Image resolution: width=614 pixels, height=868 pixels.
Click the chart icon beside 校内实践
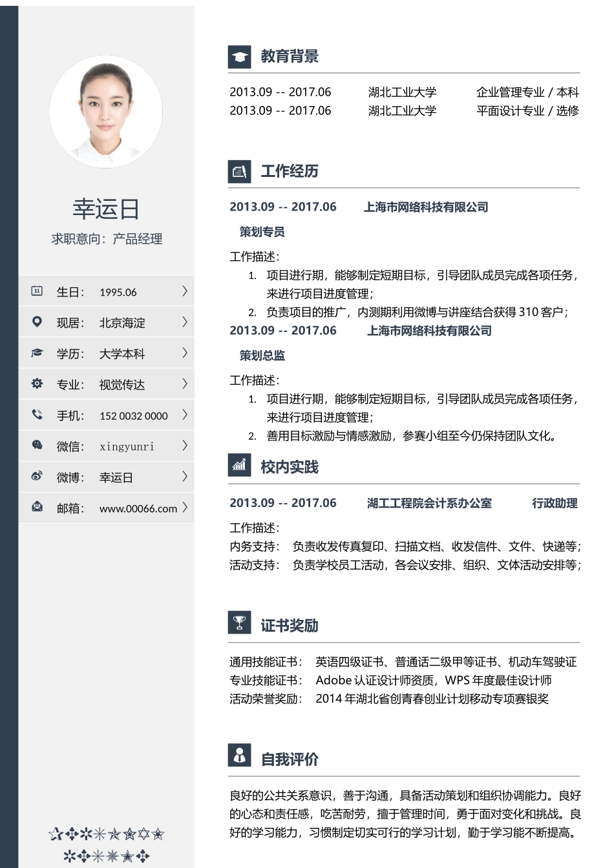[x=239, y=465]
